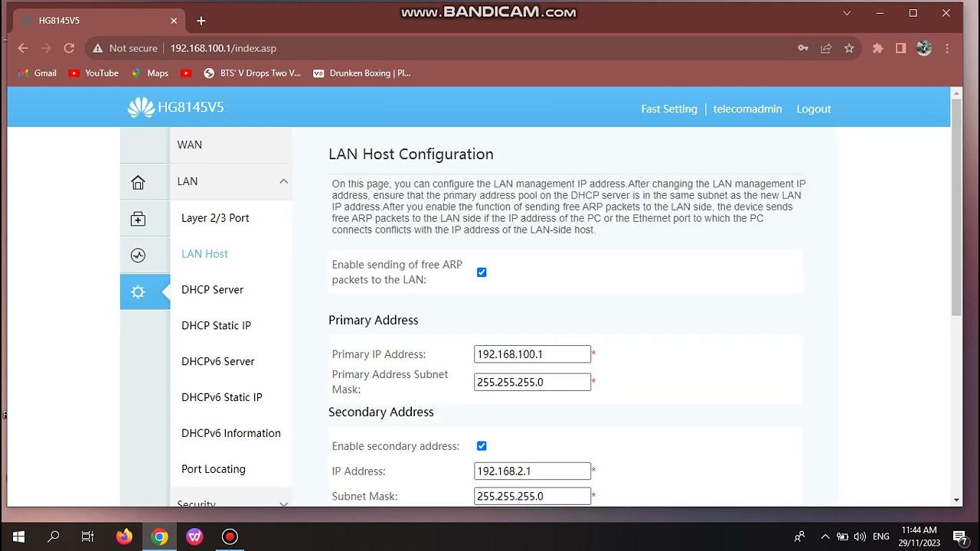Log out of the router

(x=813, y=109)
